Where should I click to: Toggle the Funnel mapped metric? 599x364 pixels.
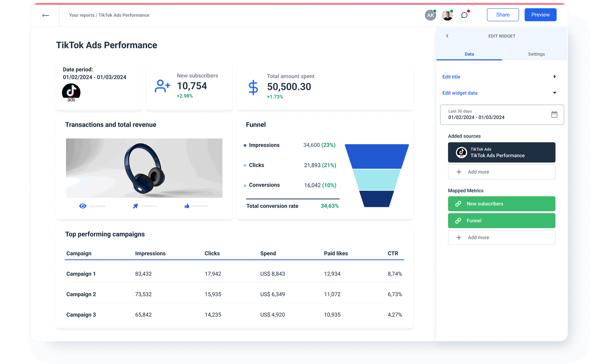coord(501,220)
